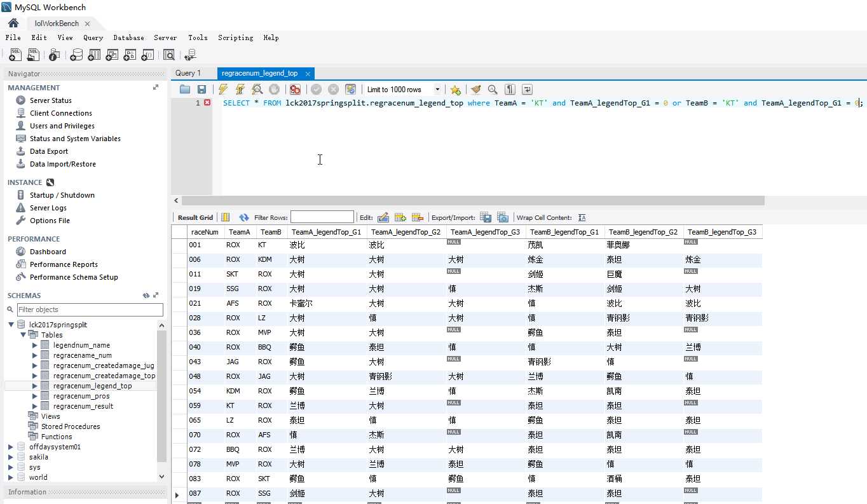The width and height of the screenshot is (867, 504).
Task: Open Performance Reports
Action: coord(64,264)
